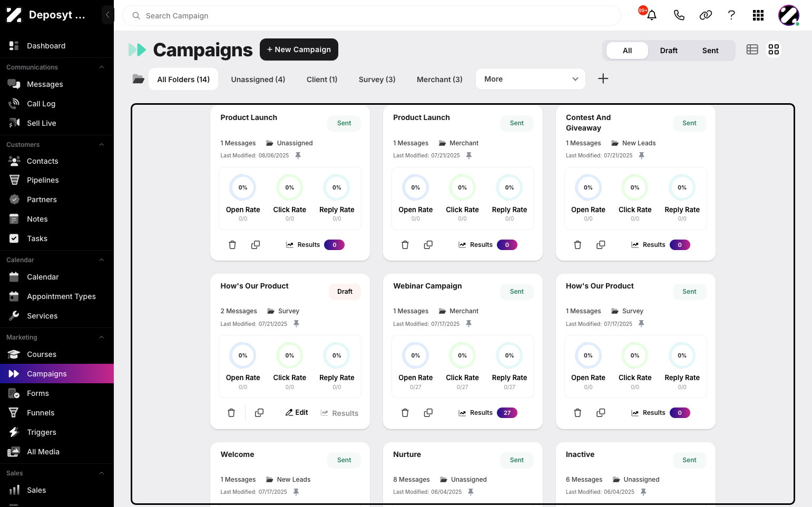
Task: Open Results for Contest And Giveaway
Action: pos(660,245)
